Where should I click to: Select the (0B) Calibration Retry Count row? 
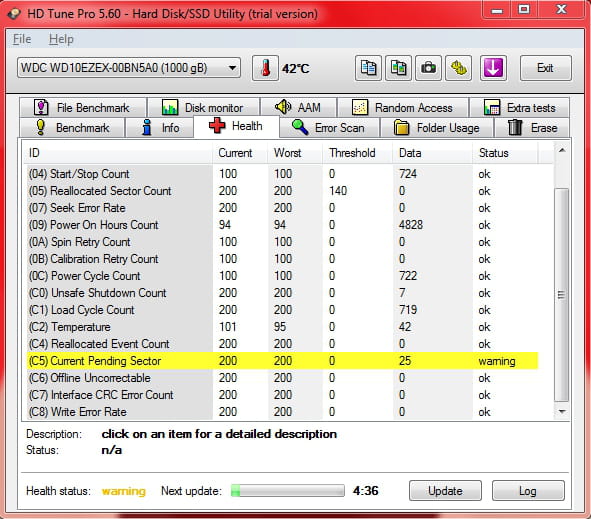pos(281,259)
